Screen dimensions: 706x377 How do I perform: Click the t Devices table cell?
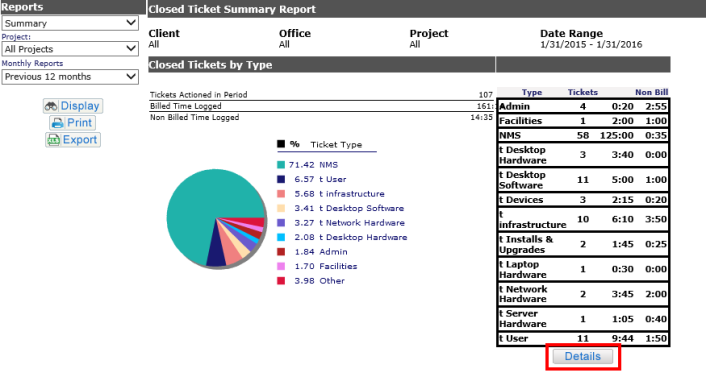521,200
